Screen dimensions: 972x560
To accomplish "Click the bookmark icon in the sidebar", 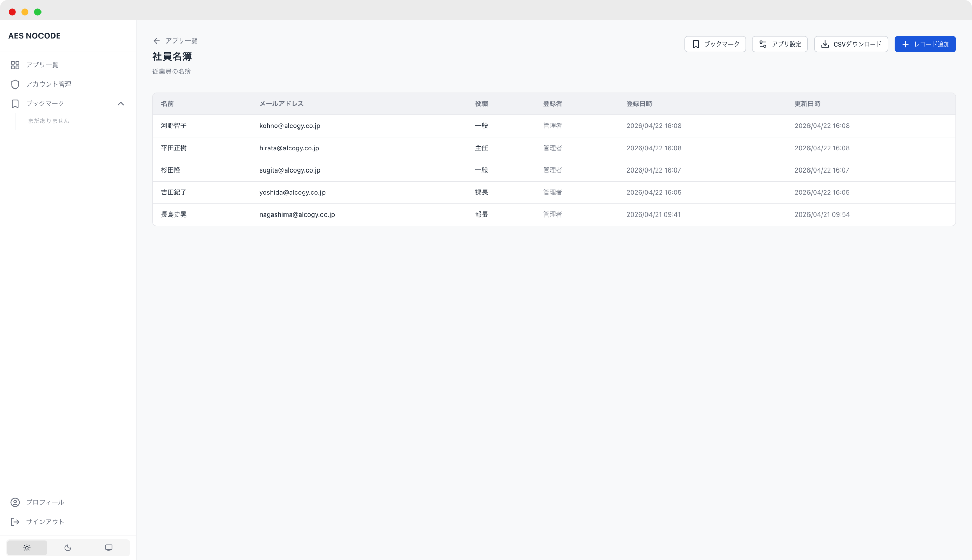I will (15, 104).
